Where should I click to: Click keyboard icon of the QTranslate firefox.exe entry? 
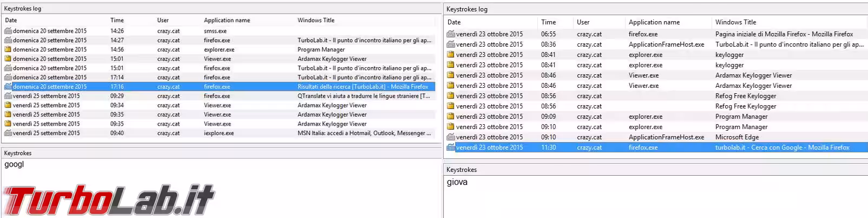pos(8,96)
